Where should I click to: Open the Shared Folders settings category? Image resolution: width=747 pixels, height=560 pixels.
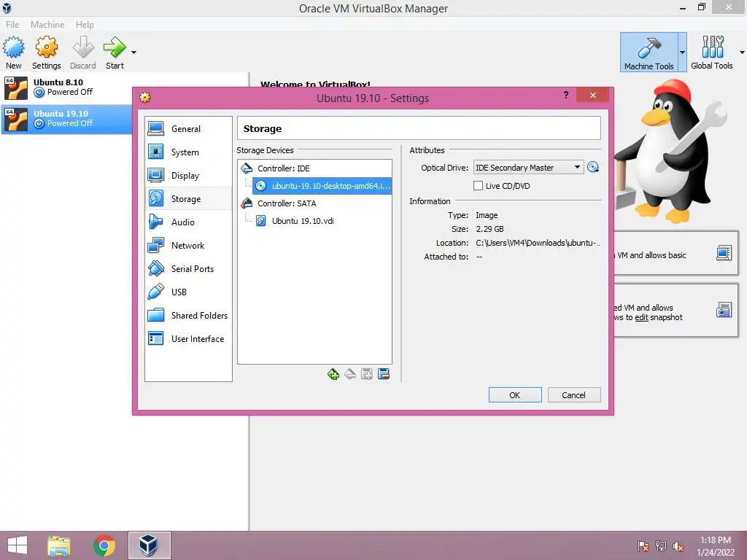pos(188,315)
